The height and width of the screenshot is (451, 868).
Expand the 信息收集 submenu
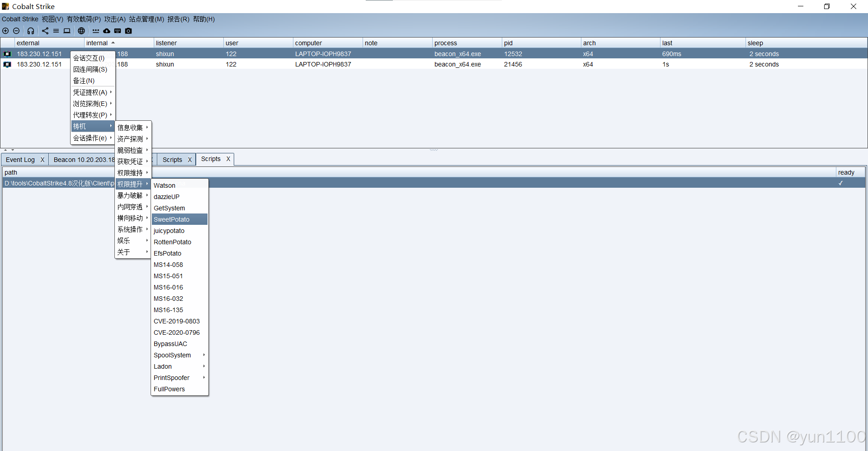click(133, 128)
